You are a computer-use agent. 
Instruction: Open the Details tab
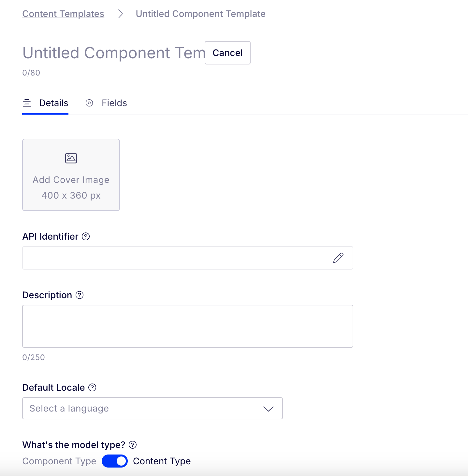(x=53, y=103)
